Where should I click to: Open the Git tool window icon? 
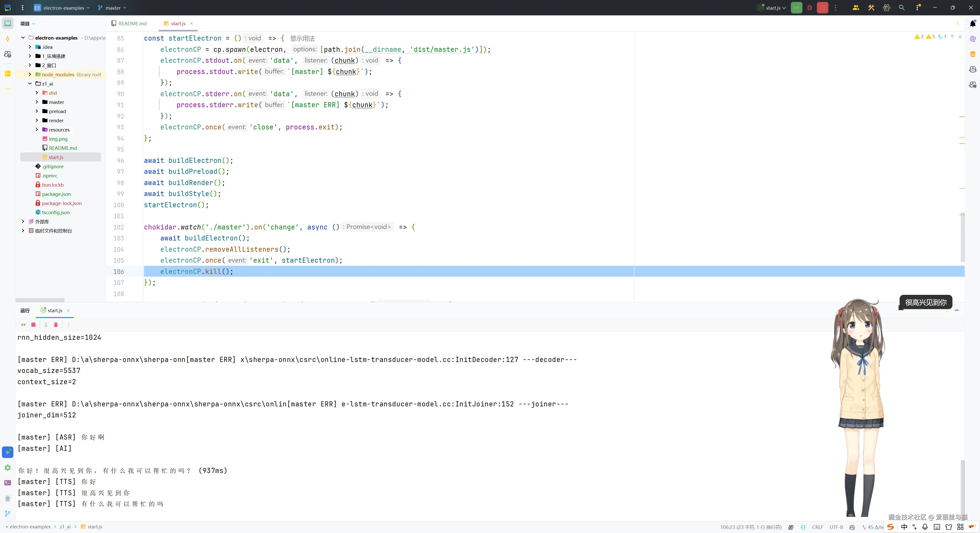(8, 514)
